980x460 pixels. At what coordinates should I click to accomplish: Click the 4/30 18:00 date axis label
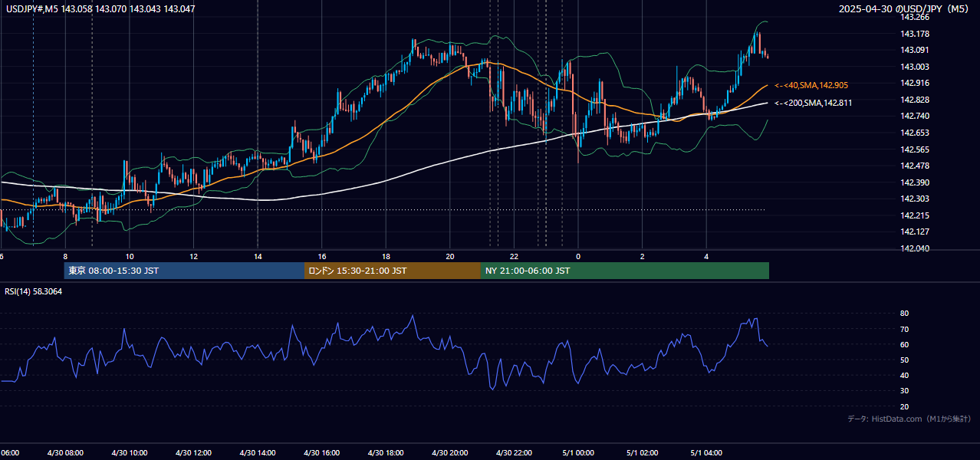[x=386, y=453]
